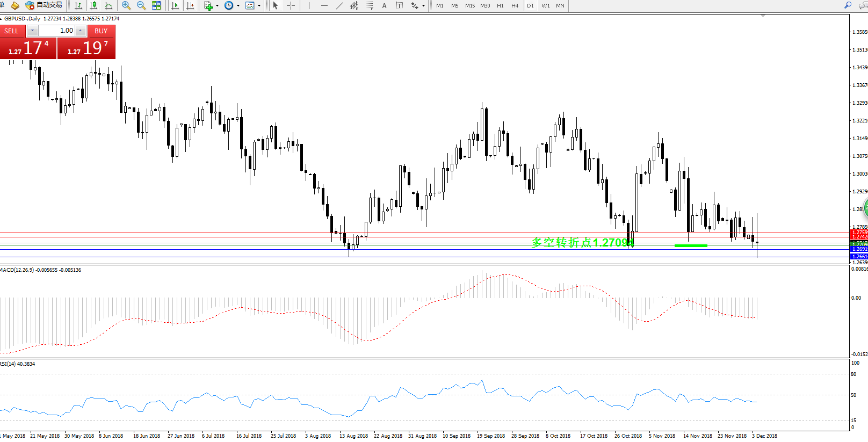Click the red BUY button
Screen dimensions: 868x442
pyautogui.click(x=101, y=31)
